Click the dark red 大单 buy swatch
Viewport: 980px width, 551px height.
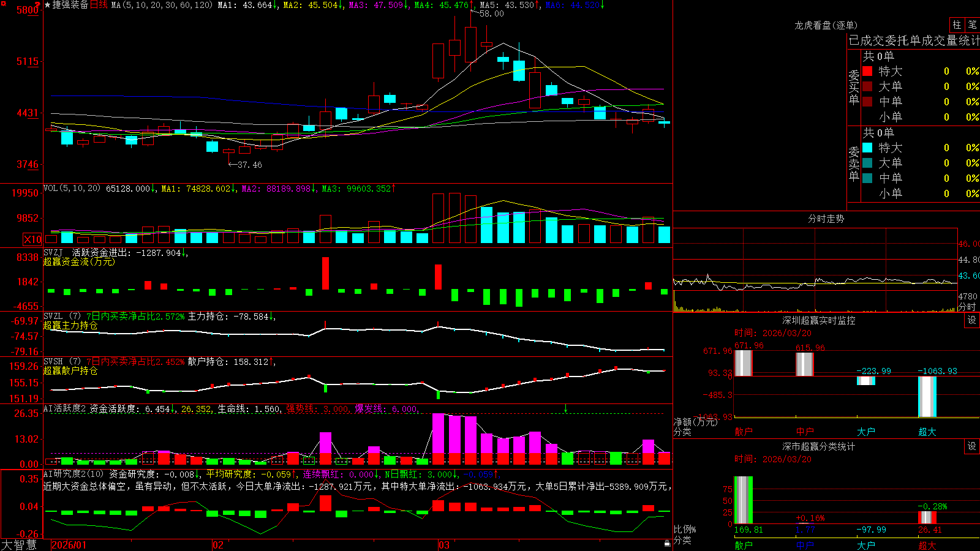point(867,86)
